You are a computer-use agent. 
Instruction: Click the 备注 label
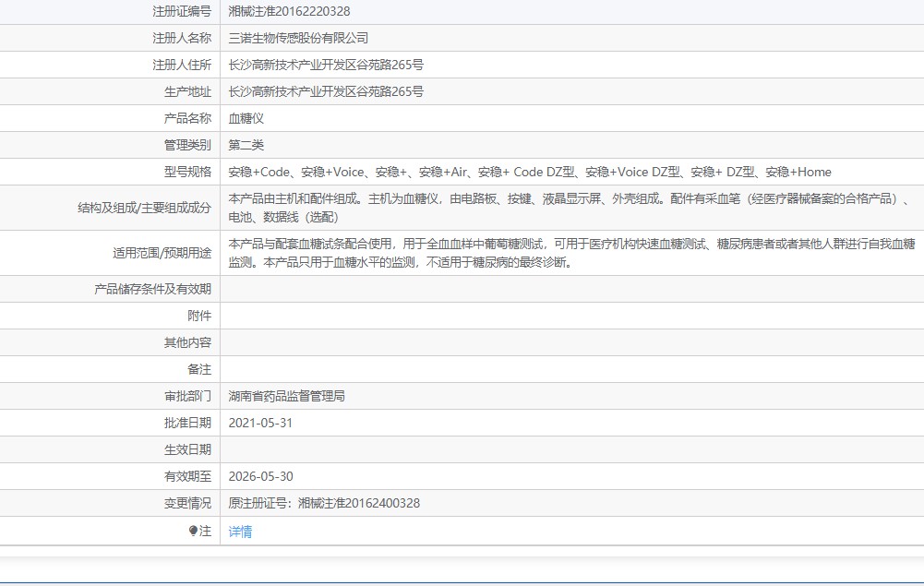click(199, 369)
